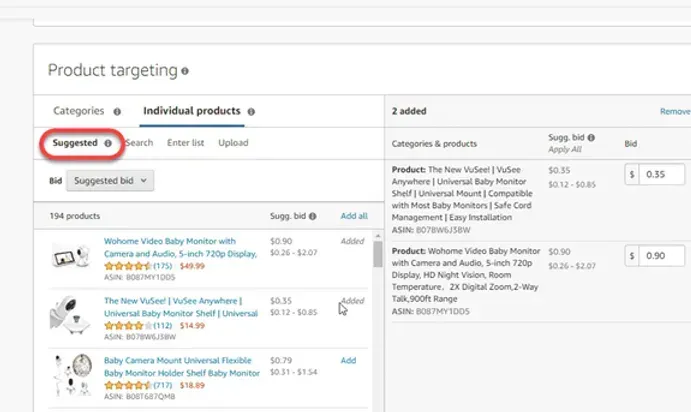This screenshot has height=412, width=691.
Task: Click info icon next to Product targeting
Action: (185, 71)
